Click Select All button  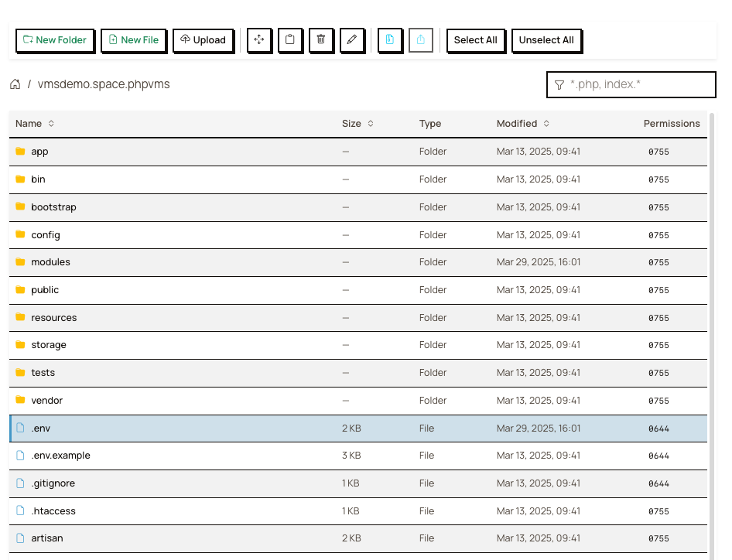(476, 40)
